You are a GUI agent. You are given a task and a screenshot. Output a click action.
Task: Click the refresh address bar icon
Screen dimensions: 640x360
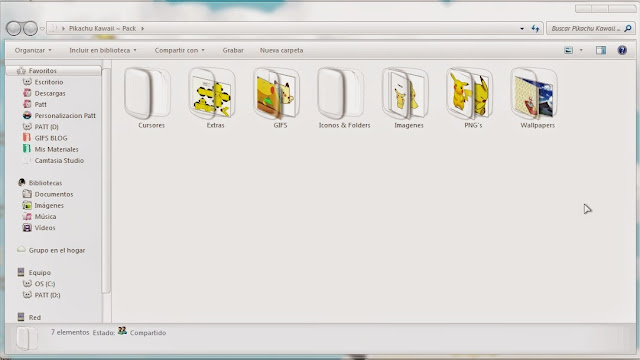point(535,28)
